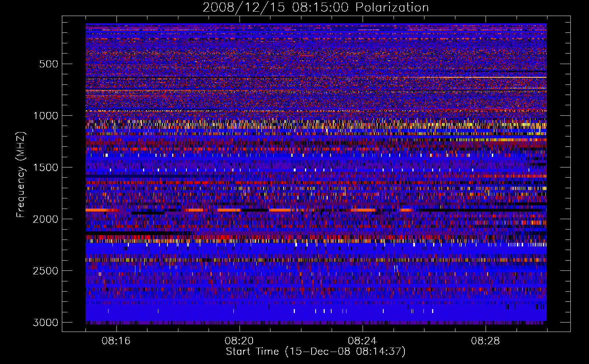Select the 2000 frequency tick label
This screenshot has height=364, width=589.
coord(46,219)
